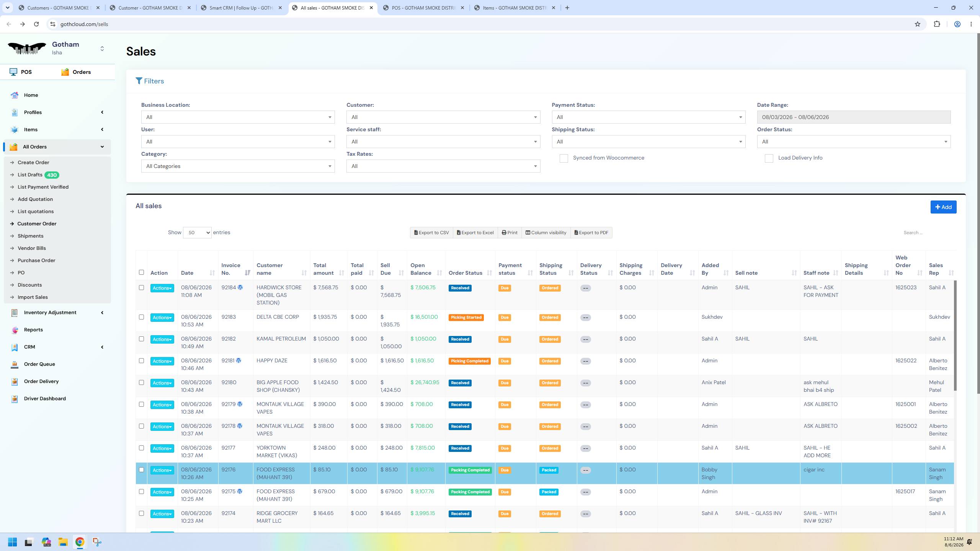The height and width of the screenshot is (551, 980).
Task: Open the Driver Dashboard icon
Action: pyautogui.click(x=15, y=399)
